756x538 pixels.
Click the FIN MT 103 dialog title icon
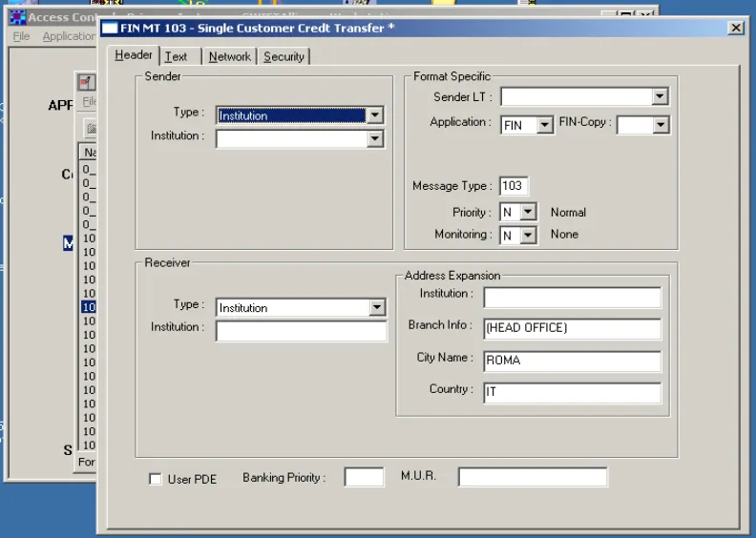pos(110,29)
